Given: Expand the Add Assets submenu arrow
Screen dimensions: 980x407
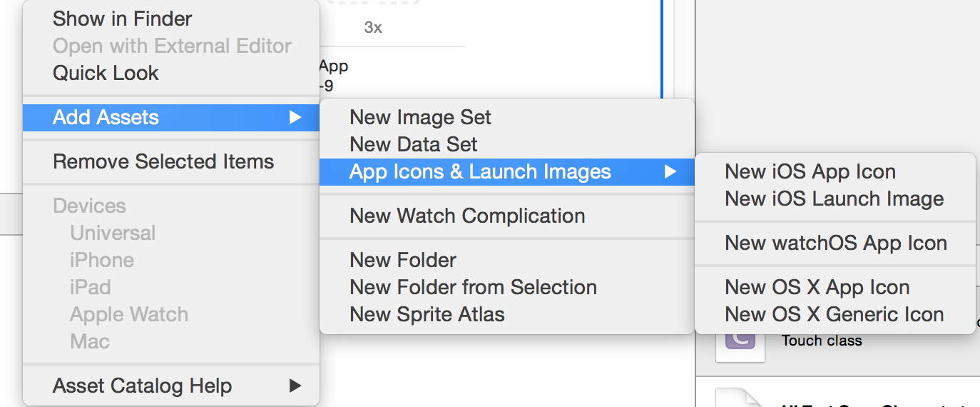Looking at the screenshot, I should pyautogui.click(x=295, y=118).
